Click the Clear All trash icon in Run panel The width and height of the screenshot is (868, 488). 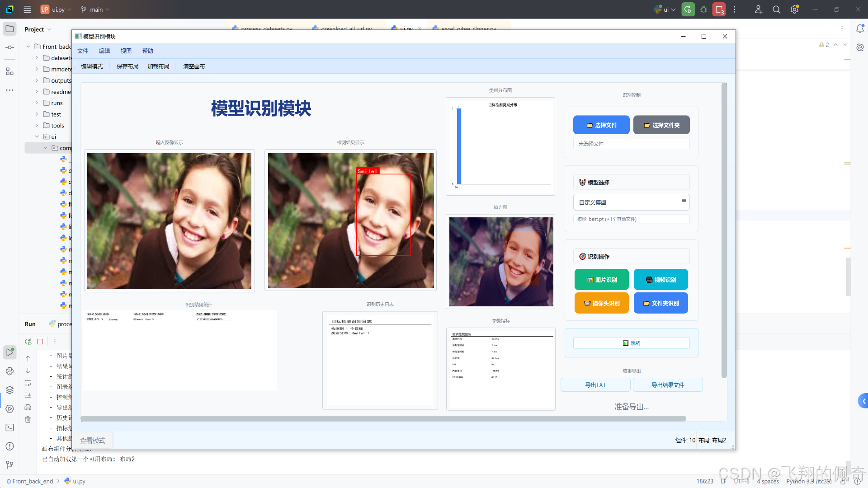[x=28, y=419]
